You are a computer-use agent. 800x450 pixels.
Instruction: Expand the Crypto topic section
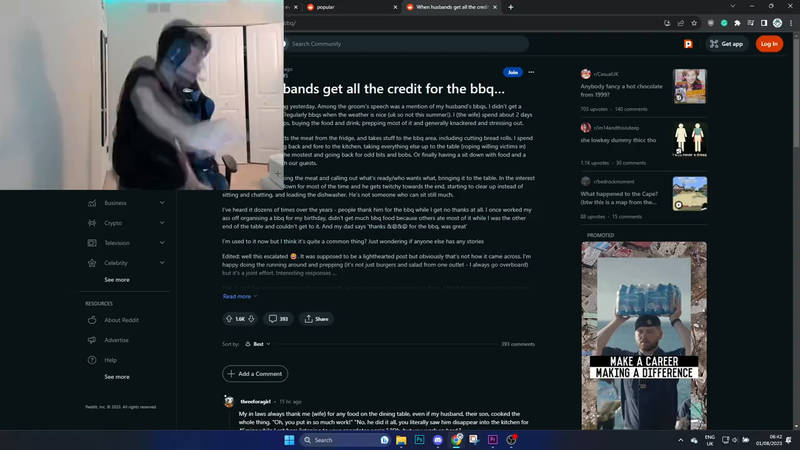point(162,223)
